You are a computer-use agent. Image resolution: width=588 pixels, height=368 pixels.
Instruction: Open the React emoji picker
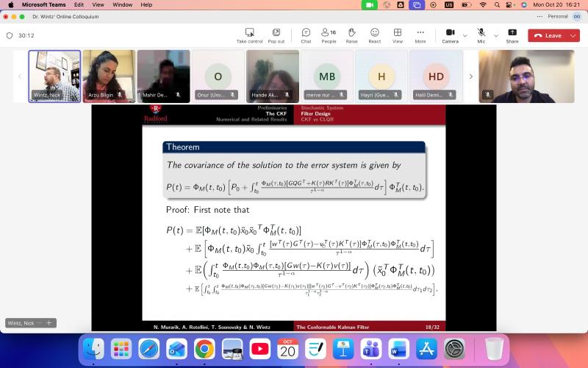pos(374,35)
